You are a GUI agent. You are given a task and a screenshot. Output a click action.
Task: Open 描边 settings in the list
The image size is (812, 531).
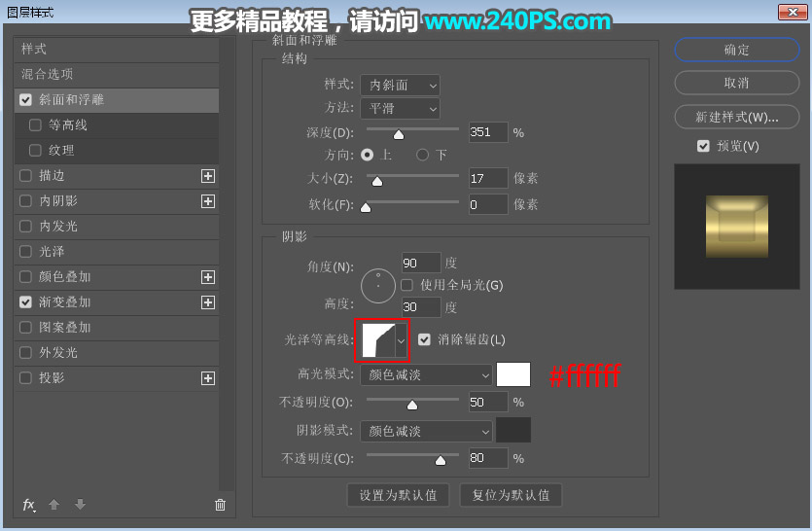(117, 176)
